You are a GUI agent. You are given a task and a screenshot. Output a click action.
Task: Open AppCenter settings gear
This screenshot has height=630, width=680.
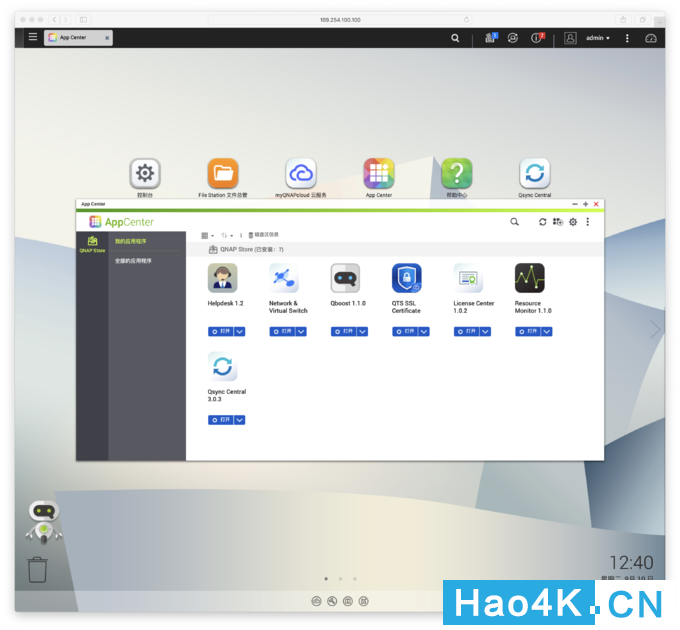[573, 222]
